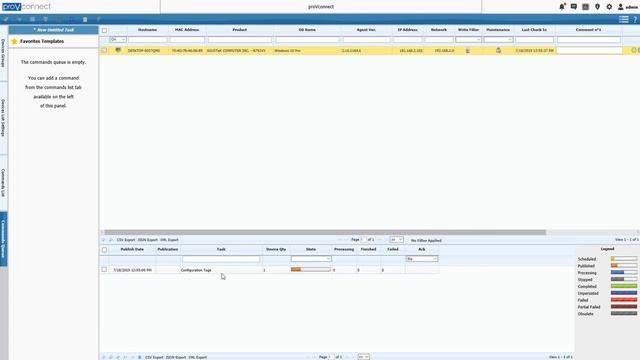This screenshot has width=640, height=360.
Task: Open the help question mark icon
Action: (x=635, y=19)
